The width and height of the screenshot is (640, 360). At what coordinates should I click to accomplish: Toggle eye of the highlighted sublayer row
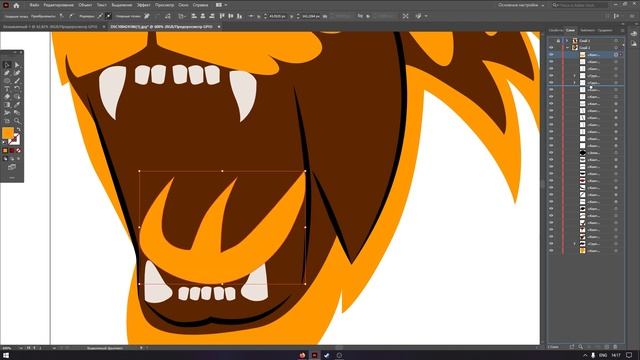click(551, 55)
